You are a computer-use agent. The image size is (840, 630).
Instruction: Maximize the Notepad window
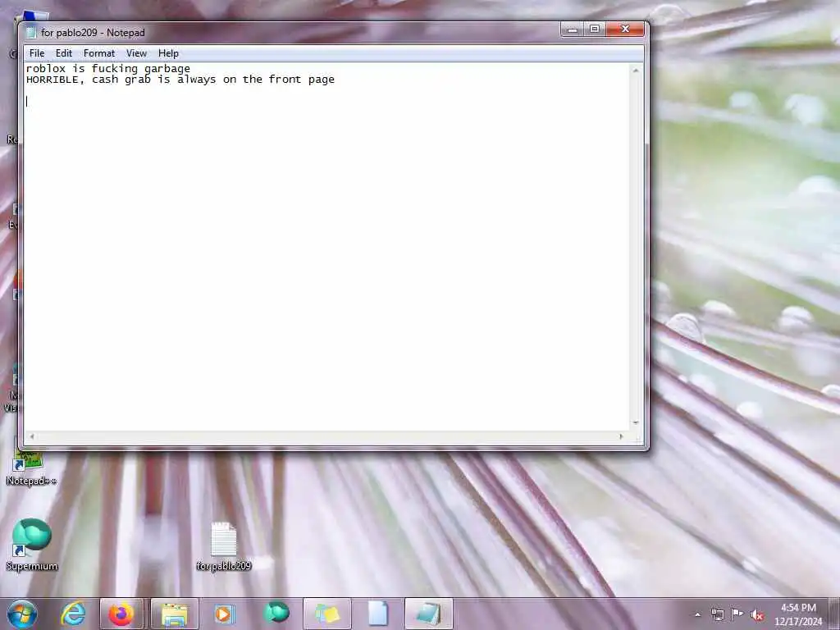pos(595,29)
